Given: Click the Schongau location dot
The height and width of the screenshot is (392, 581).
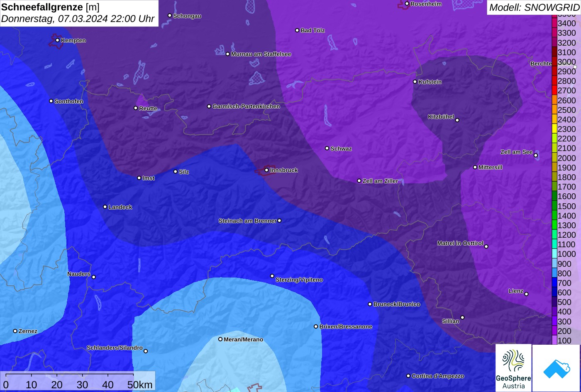Looking at the screenshot, I should tap(170, 15).
